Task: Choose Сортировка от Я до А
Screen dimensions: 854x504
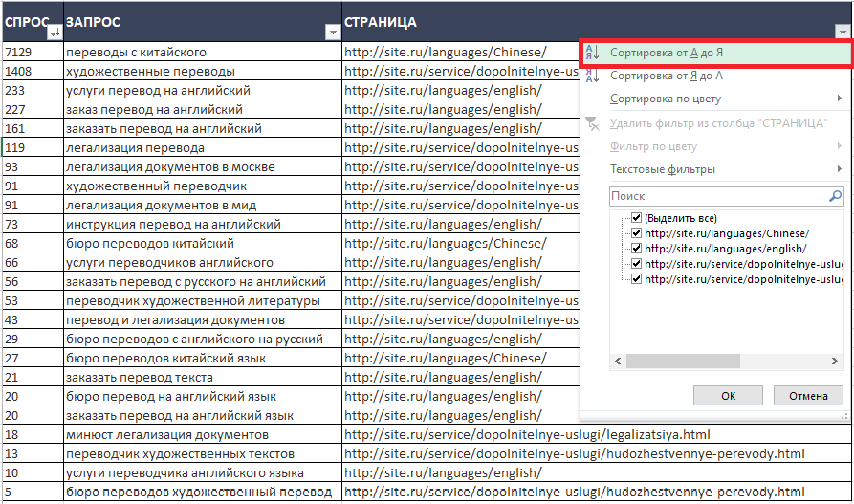Action: coord(666,76)
